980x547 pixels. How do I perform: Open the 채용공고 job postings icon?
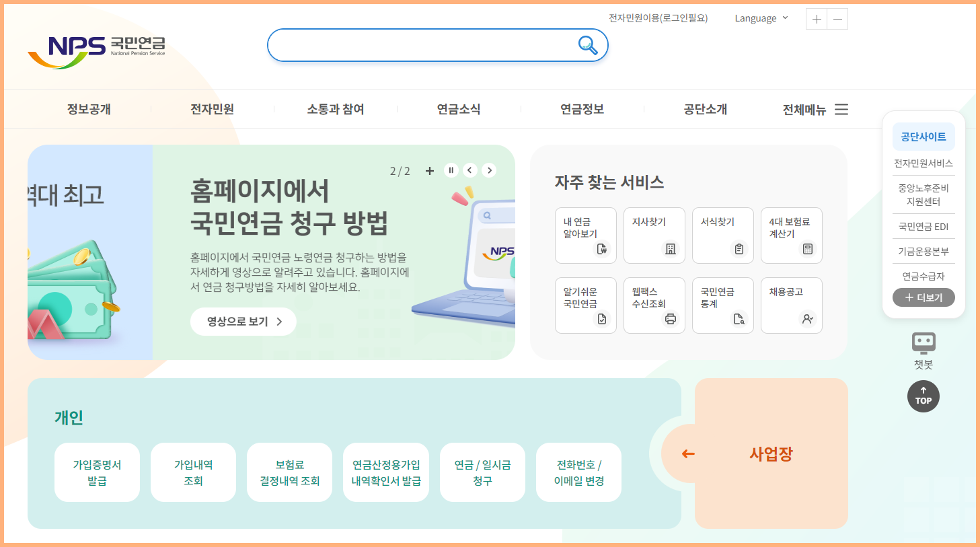(791, 305)
